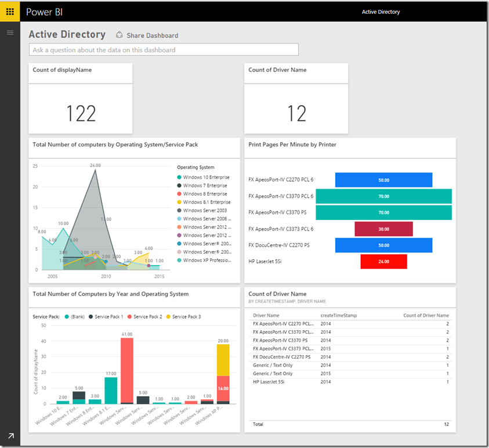The image size is (489, 448).
Task: Click the 17.00 teal column
Action: click(x=111, y=391)
